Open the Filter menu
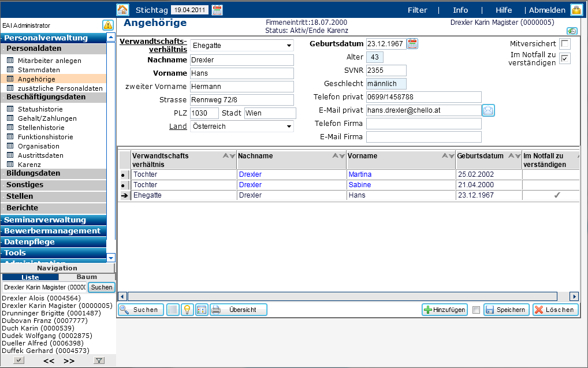The image size is (588, 368). (x=418, y=10)
